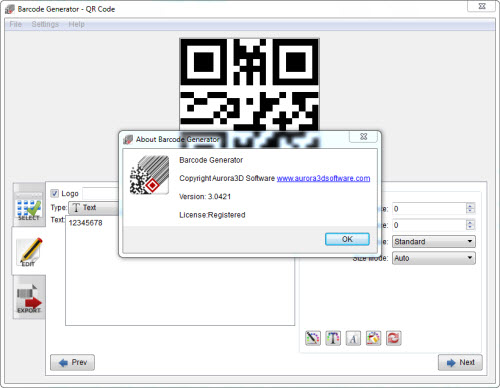Click the barcode logo in About dialog
The width and height of the screenshot is (500, 388).
point(149,175)
